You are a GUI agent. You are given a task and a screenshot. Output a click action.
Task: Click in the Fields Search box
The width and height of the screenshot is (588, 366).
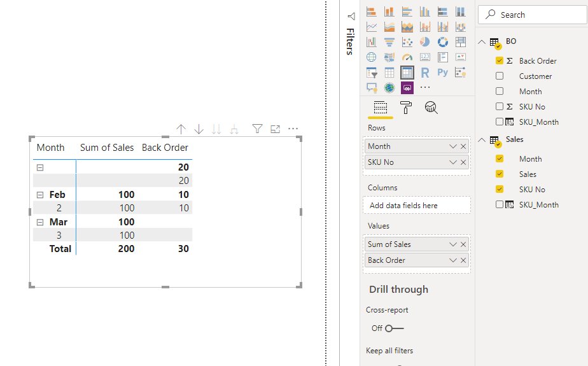point(533,15)
